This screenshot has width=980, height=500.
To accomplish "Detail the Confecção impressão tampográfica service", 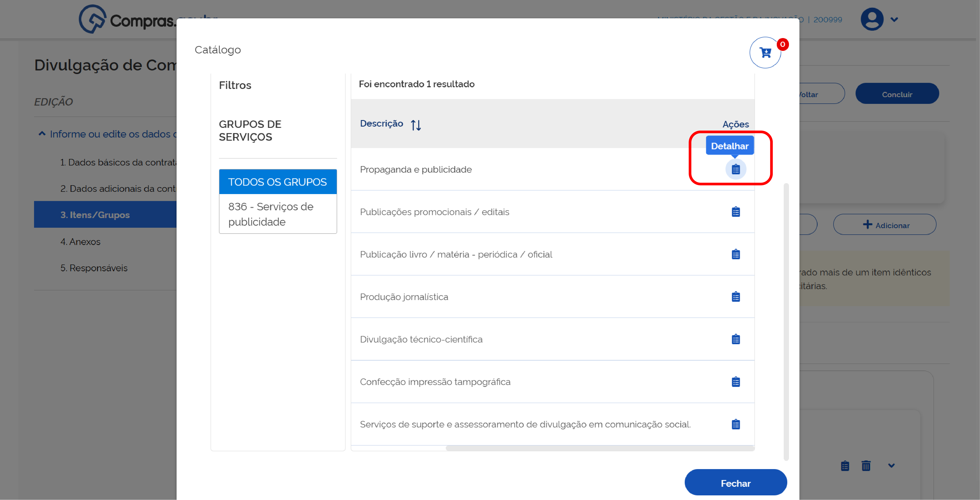I will point(736,382).
